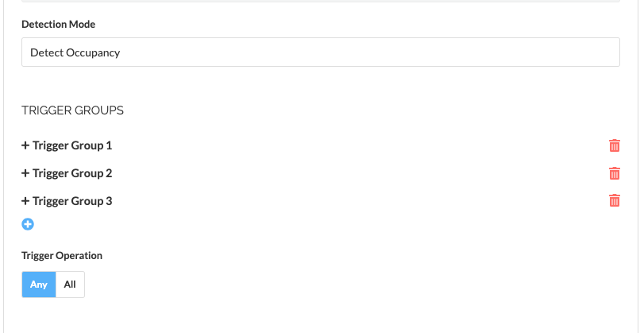Viewport: 644px width, 333px height.
Task: Delete Trigger Group 1 with trash icon
Action: click(614, 145)
